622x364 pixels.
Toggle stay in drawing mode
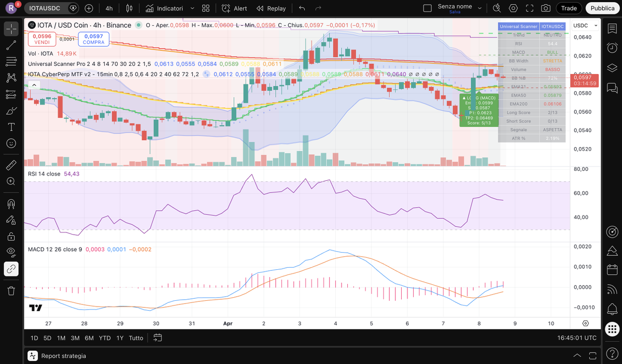point(11,220)
